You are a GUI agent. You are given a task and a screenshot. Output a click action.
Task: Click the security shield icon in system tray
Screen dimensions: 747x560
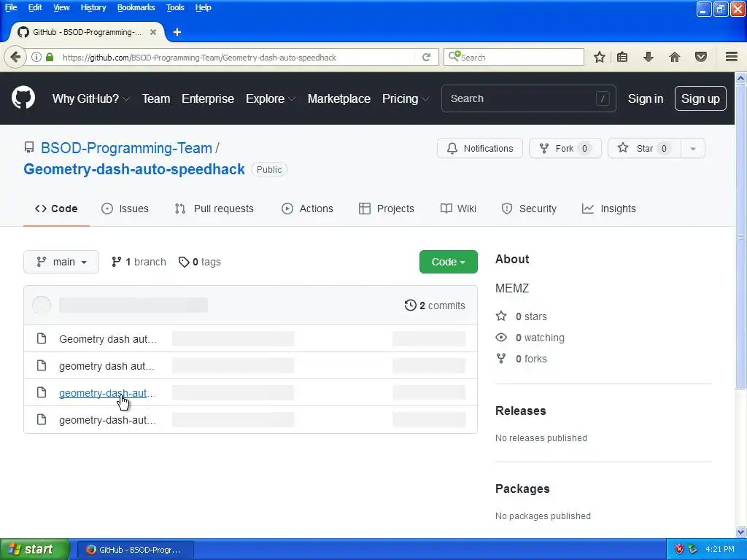679,549
